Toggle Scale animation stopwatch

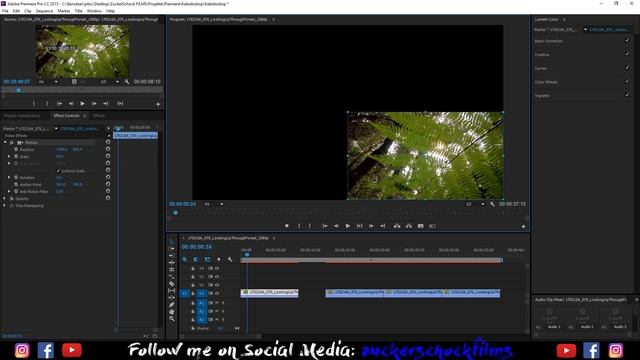coord(16,156)
